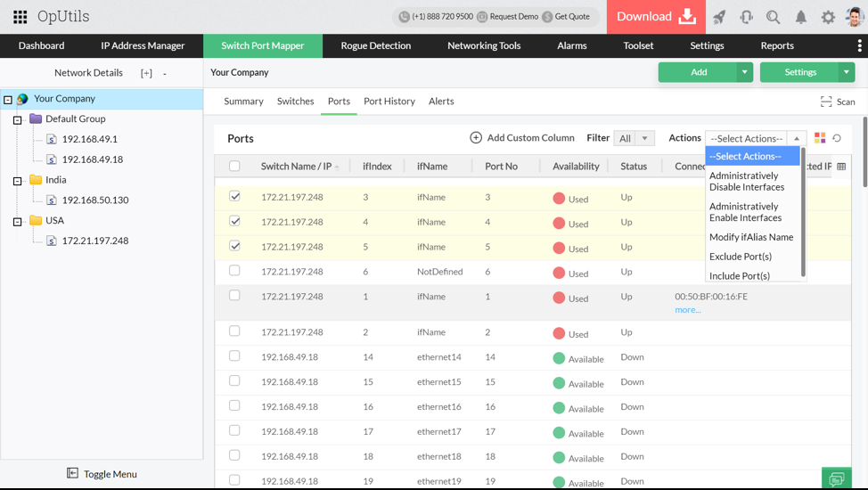The height and width of the screenshot is (490, 868).
Task: Click the Add Custom Column button
Action: click(522, 138)
